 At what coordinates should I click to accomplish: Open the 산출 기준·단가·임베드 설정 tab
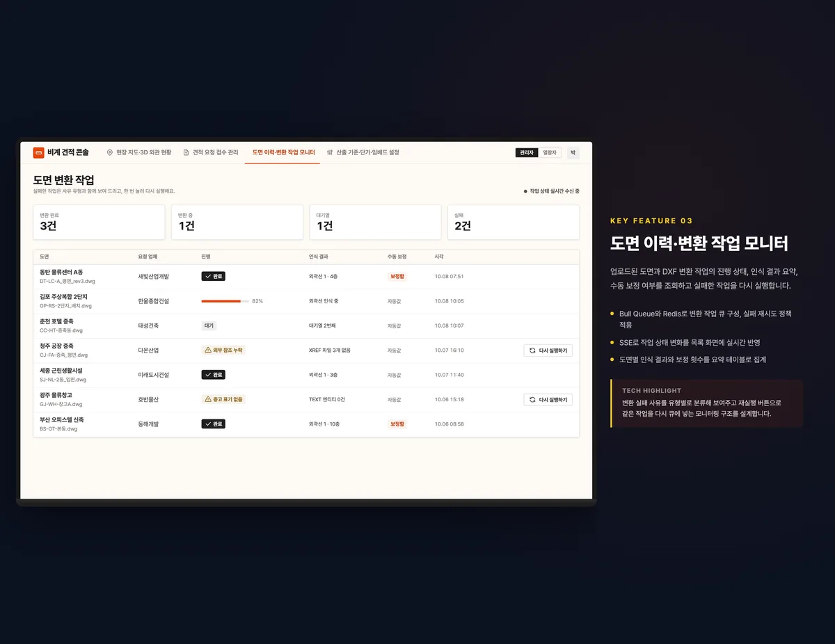[x=363, y=152]
